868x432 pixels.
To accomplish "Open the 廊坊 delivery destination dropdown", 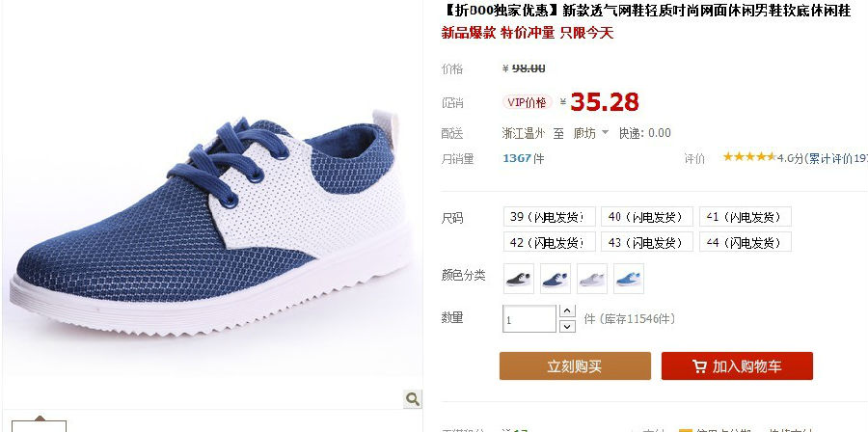I will point(590,133).
